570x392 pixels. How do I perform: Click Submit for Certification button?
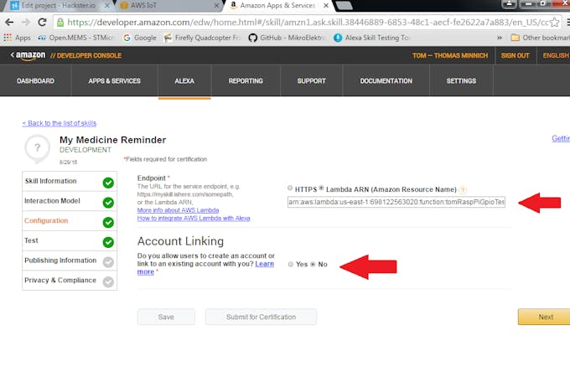coord(261,317)
